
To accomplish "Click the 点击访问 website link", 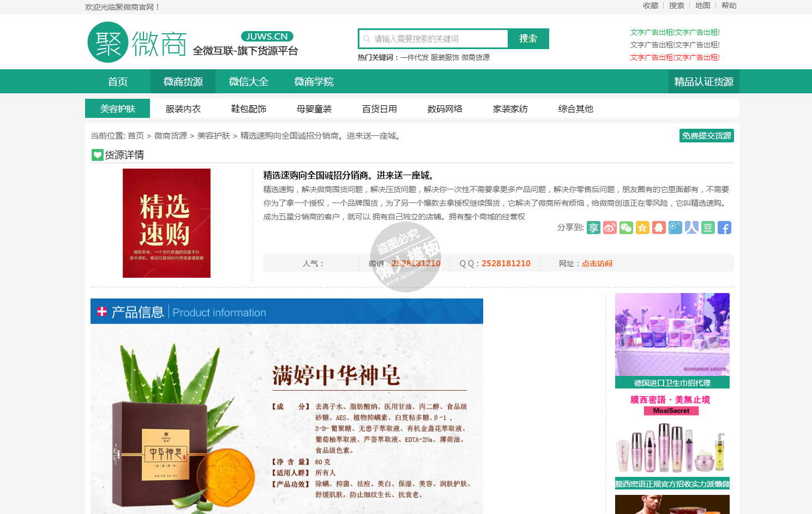I will [597, 264].
